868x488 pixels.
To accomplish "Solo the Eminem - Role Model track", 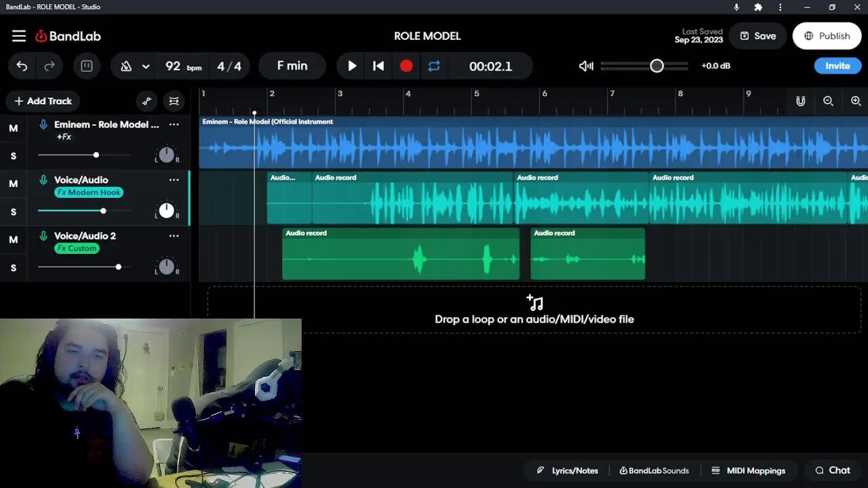I will click(x=13, y=156).
